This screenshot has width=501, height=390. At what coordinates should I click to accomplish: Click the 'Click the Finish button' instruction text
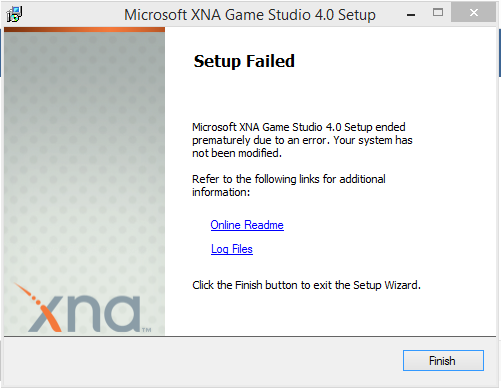[x=306, y=285]
